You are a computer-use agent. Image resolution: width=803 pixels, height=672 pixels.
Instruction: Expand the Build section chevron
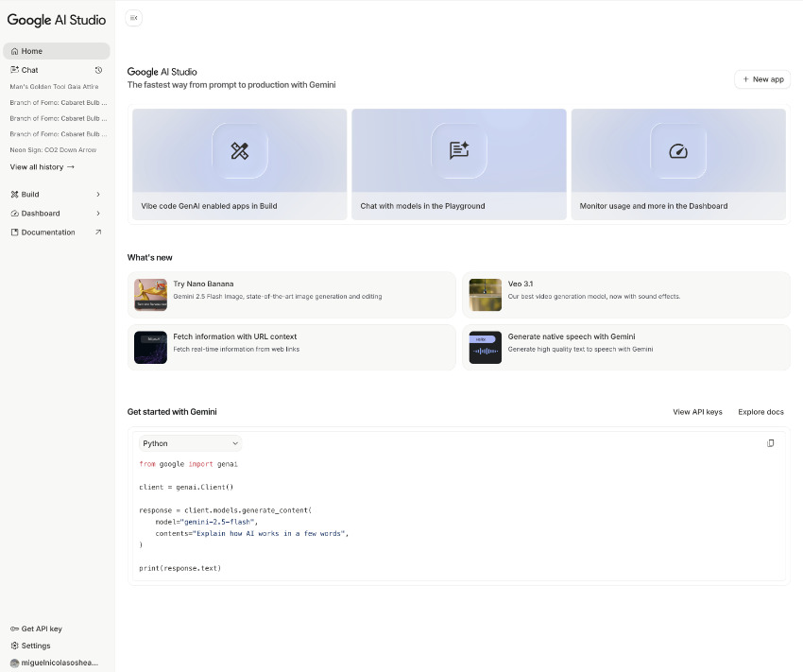pyautogui.click(x=98, y=195)
